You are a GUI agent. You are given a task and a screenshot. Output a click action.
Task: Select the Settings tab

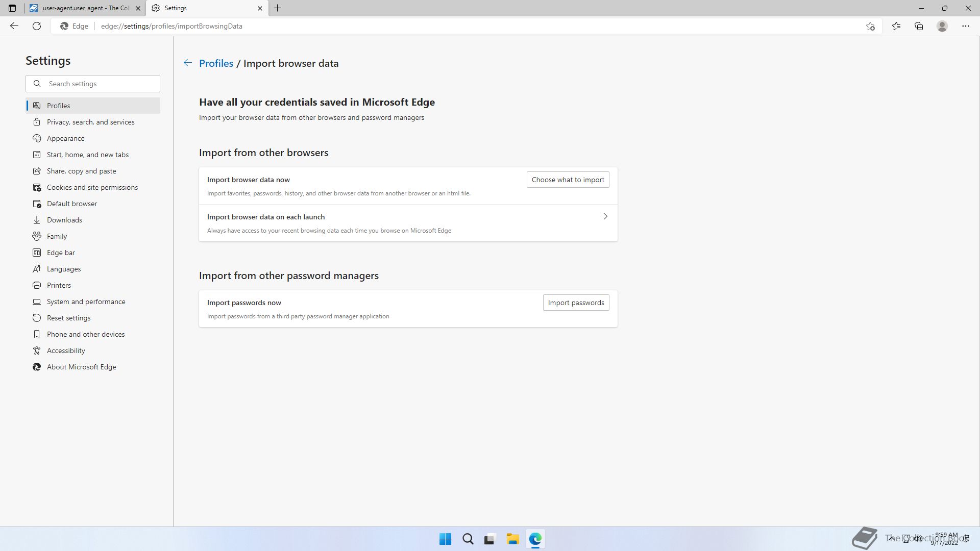coord(207,8)
